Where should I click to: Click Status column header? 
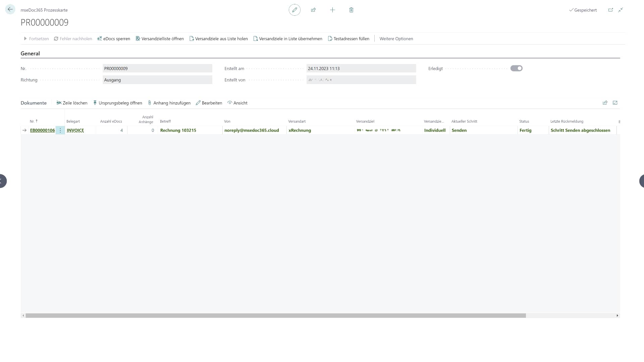524,121
